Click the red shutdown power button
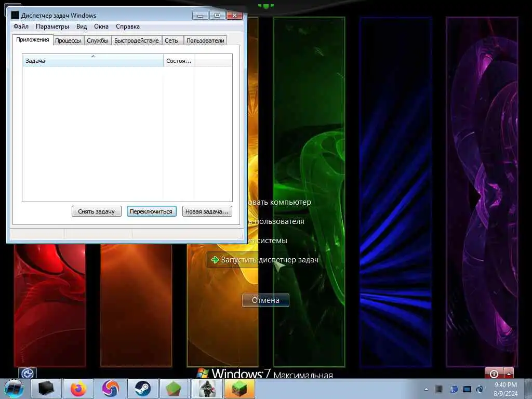532x399 pixels. 494,374
